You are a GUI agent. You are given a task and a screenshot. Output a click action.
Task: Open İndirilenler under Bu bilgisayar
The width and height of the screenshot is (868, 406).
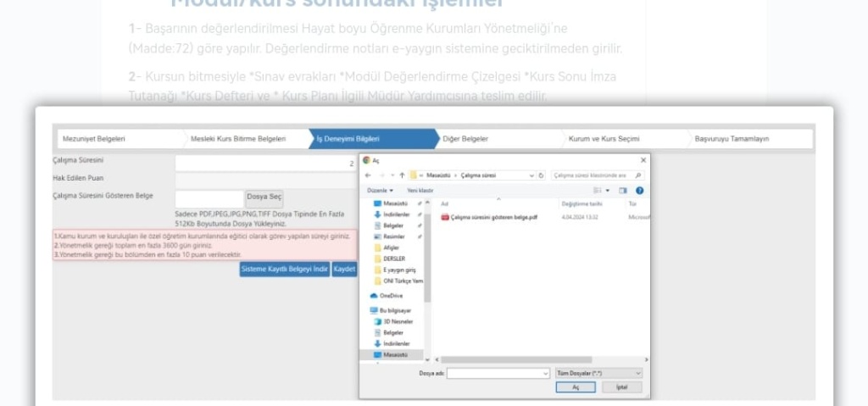tap(396, 343)
